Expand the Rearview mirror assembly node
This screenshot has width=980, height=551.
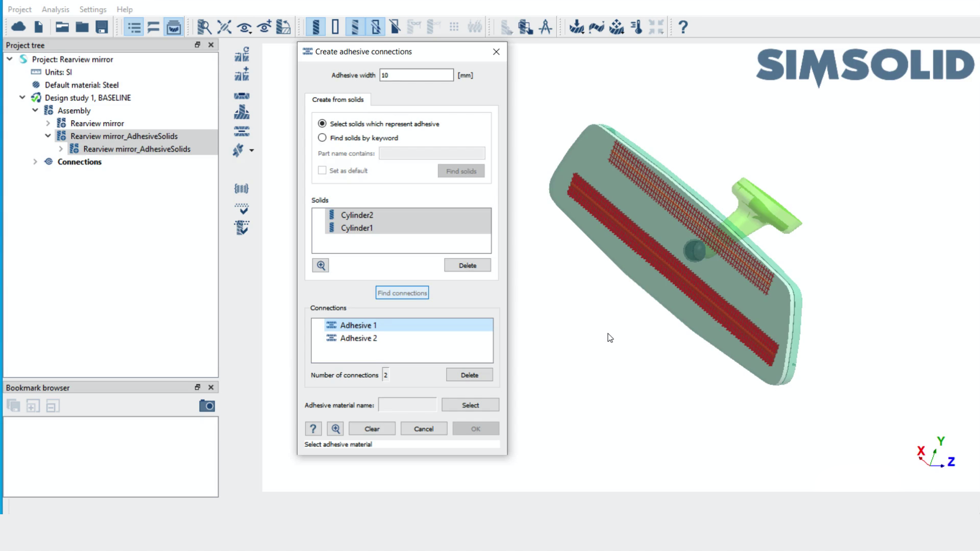coord(48,123)
